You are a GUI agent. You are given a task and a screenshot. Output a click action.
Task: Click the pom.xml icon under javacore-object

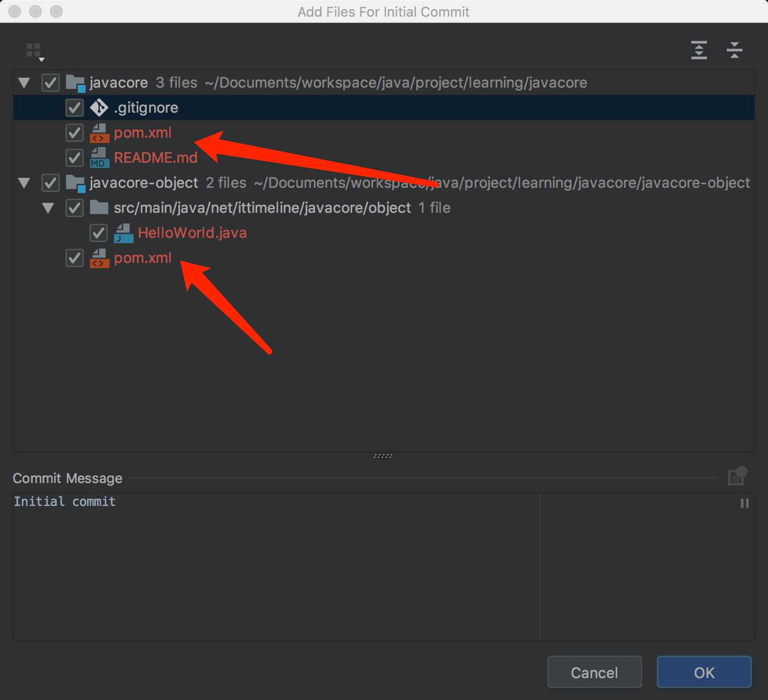[x=99, y=258]
